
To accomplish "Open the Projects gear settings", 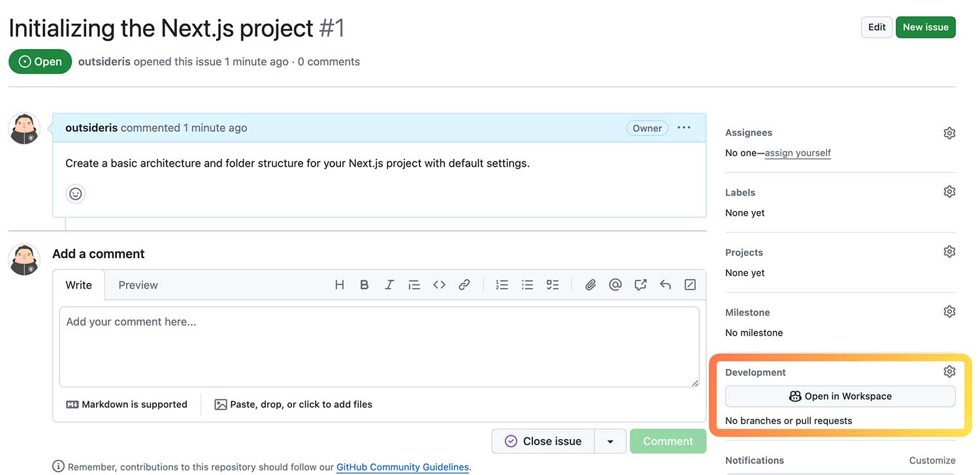I will click(949, 252).
